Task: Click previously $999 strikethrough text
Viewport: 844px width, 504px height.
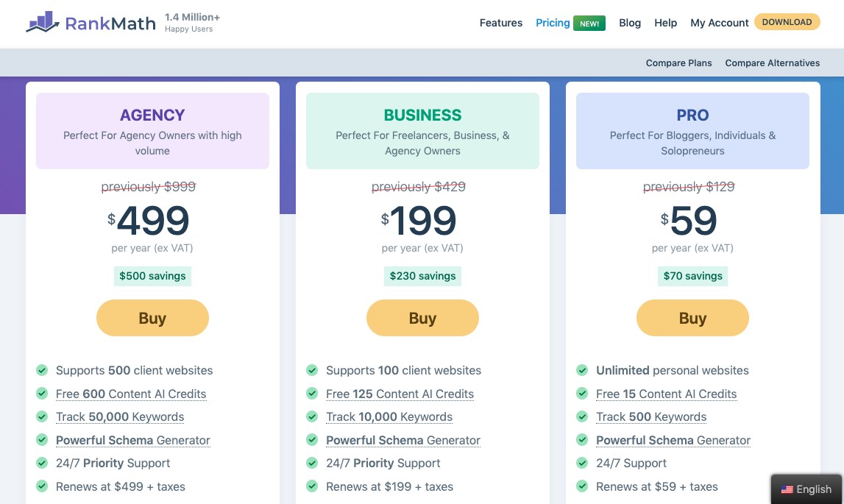Action: click(x=149, y=186)
